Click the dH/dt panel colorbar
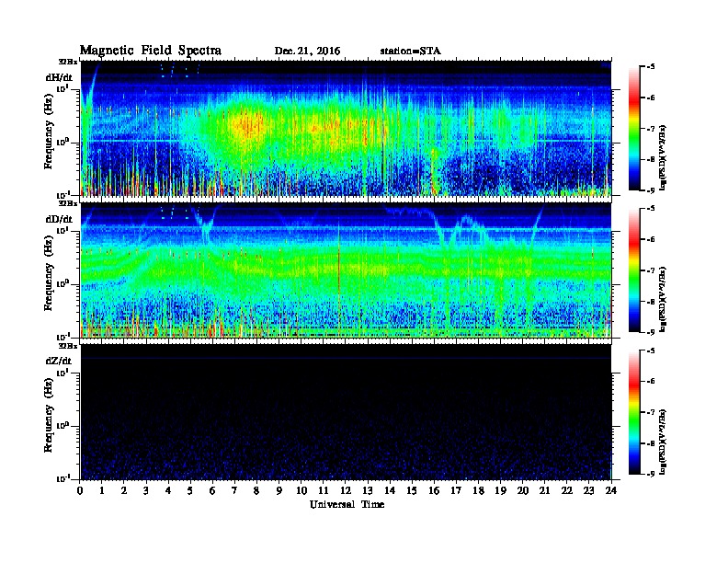728x563 pixels. (634, 129)
